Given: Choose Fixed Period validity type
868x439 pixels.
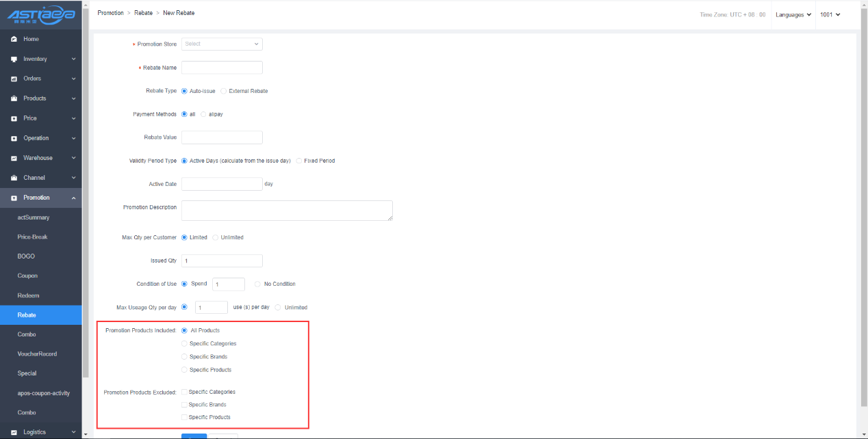Looking at the screenshot, I should pyautogui.click(x=299, y=161).
